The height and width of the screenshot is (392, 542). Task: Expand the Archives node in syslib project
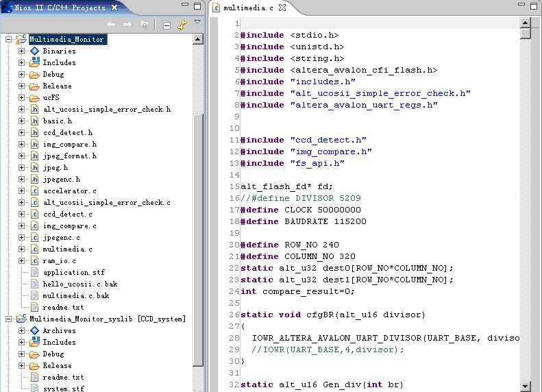coord(22,331)
